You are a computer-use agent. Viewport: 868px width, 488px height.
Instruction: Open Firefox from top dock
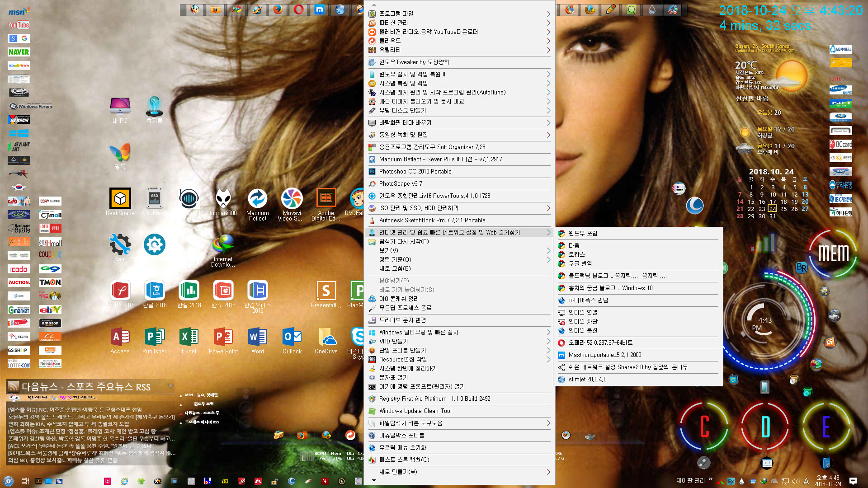tap(278, 9)
